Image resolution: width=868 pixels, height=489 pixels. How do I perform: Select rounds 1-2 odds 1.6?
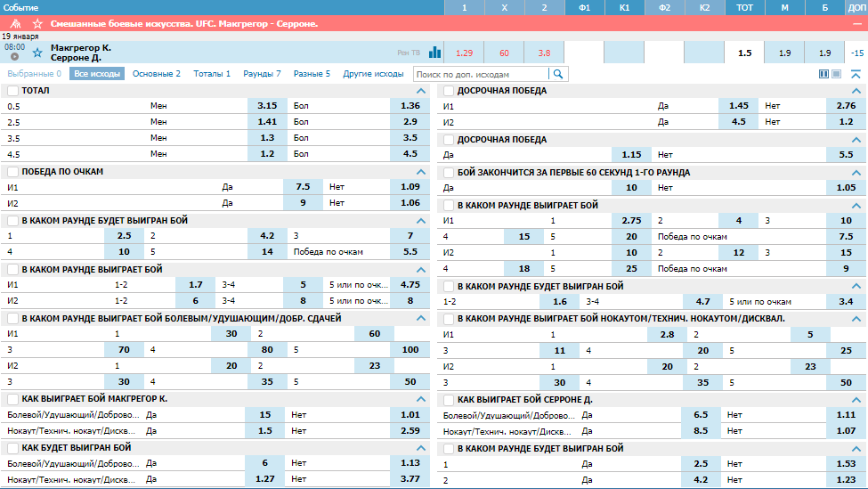coord(560,302)
